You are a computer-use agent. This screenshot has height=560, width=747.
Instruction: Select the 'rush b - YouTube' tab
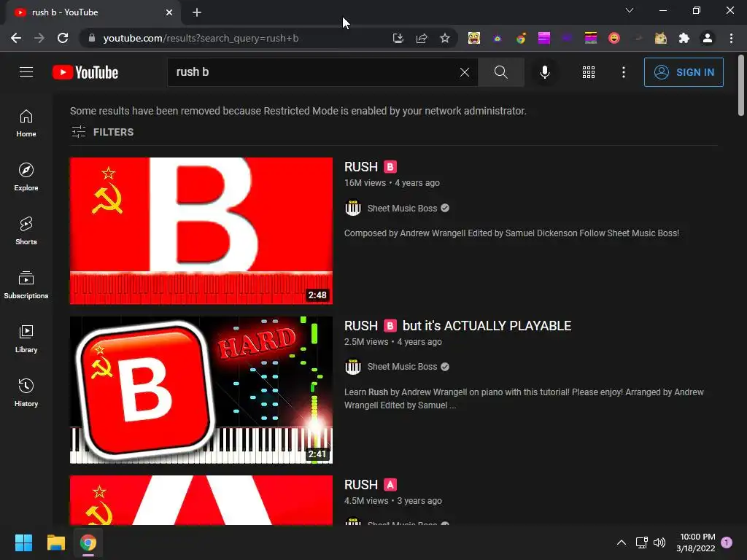[x=93, y=12]
